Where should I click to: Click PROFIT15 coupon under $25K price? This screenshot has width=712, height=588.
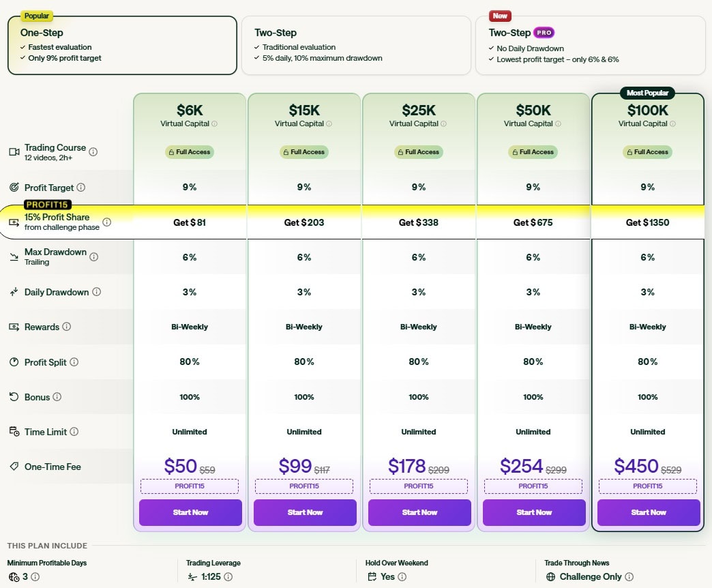[419, 486]
